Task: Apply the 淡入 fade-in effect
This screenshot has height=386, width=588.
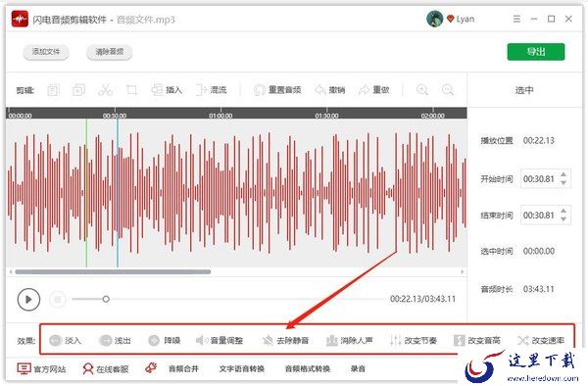Action: pos(65,340)
